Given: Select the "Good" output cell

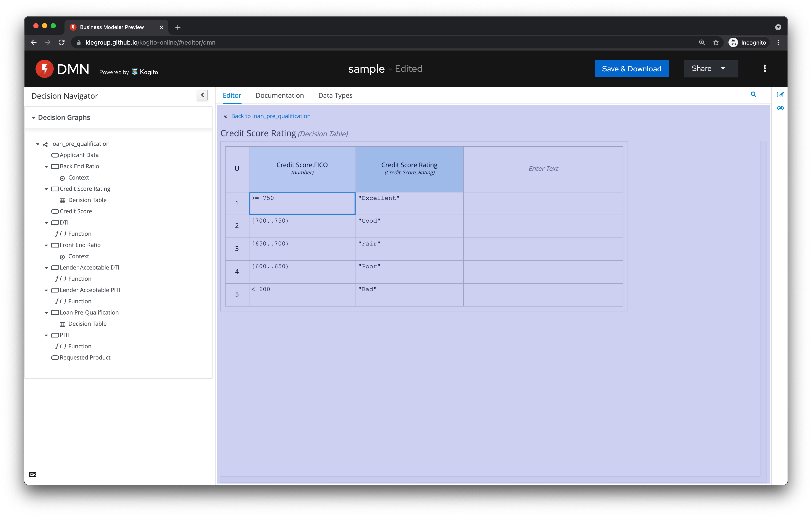Looking at the screenshot, I should click(409, 226).
